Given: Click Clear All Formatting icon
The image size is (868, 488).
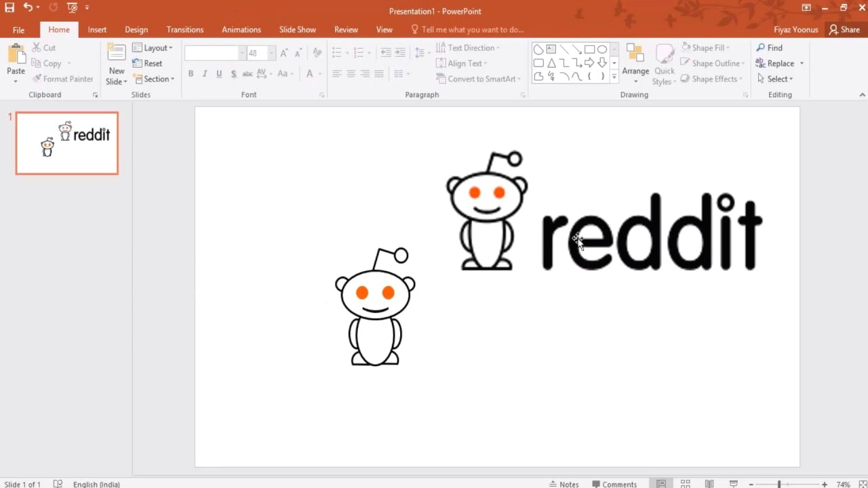Looking at the screenshot, I should [317, 53].
